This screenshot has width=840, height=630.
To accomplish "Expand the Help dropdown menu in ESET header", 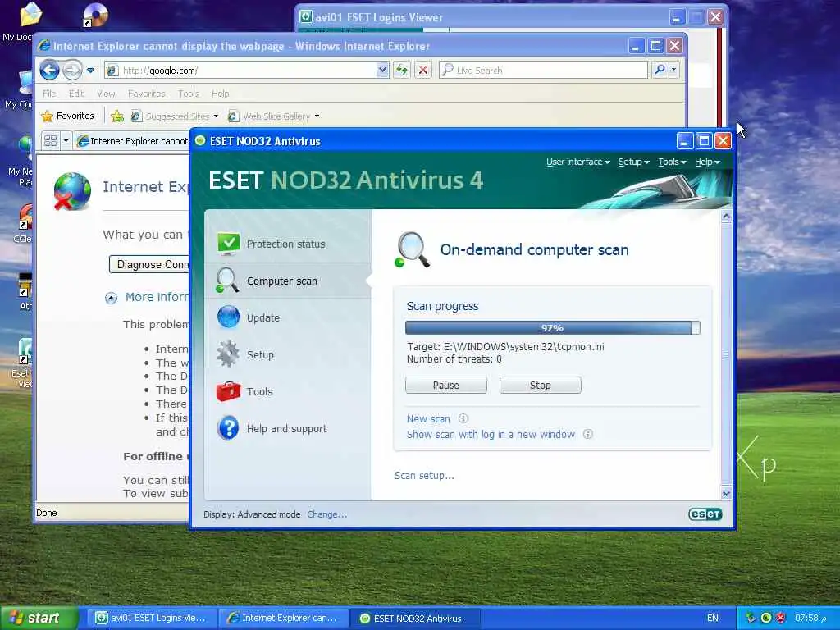I will pyautogui.click(x=707, y=162).
